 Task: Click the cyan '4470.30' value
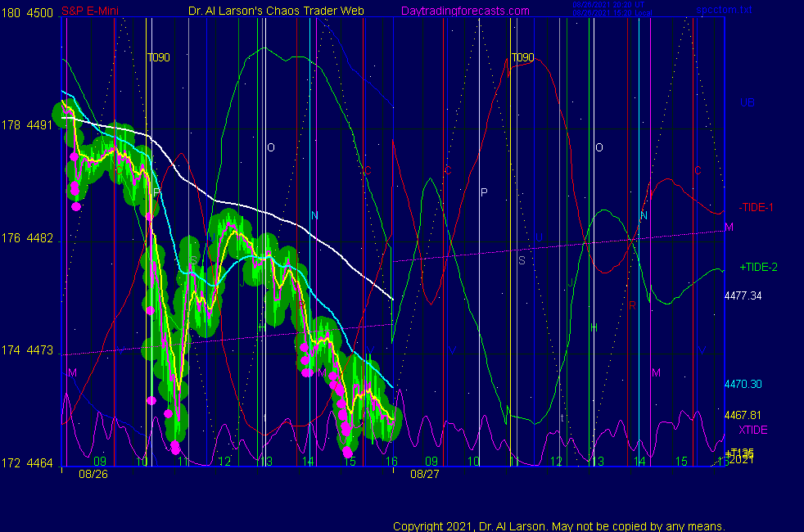tap(743, 384)
